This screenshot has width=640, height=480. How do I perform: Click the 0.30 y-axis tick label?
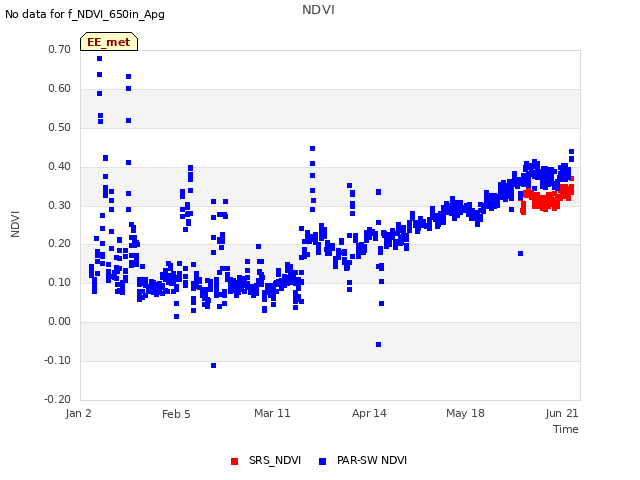point(60,205)
